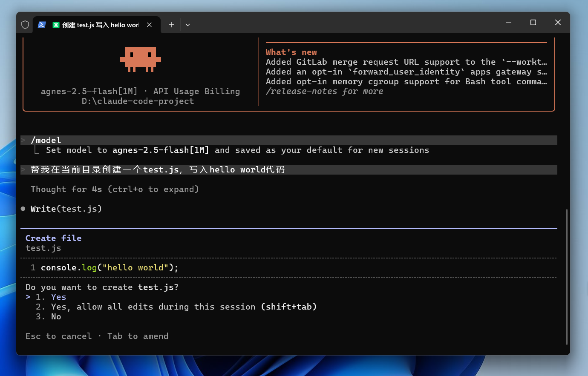Click the What's new heading

(x=291, y=52)
